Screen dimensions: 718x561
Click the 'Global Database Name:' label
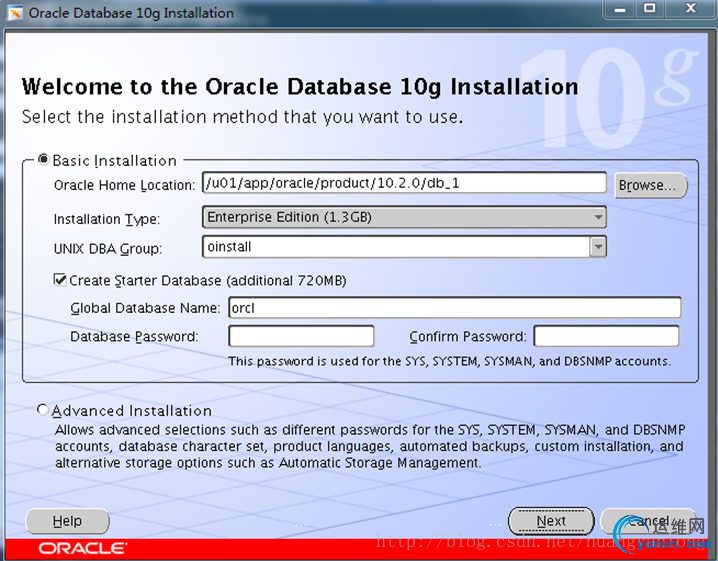coord(145,308)
